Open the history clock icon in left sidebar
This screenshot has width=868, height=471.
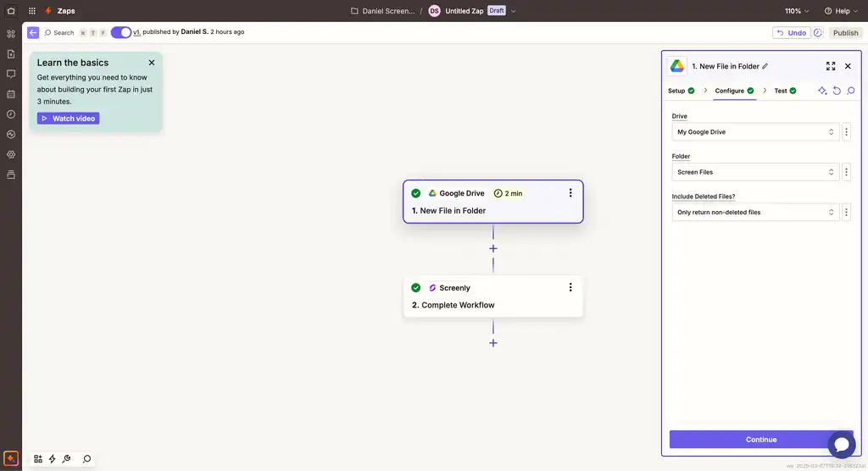pyautogui.click(x=10, y=114)
